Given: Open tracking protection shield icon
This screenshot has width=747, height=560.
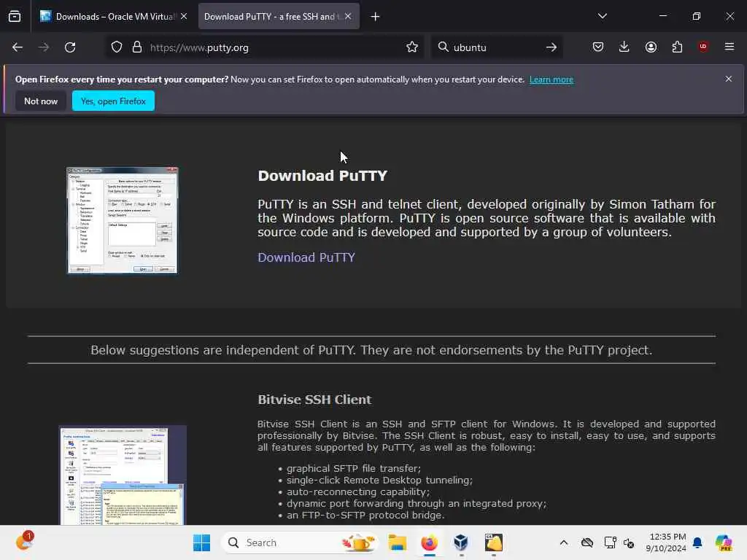Looking at the screenshot, I should click(117, 47).
